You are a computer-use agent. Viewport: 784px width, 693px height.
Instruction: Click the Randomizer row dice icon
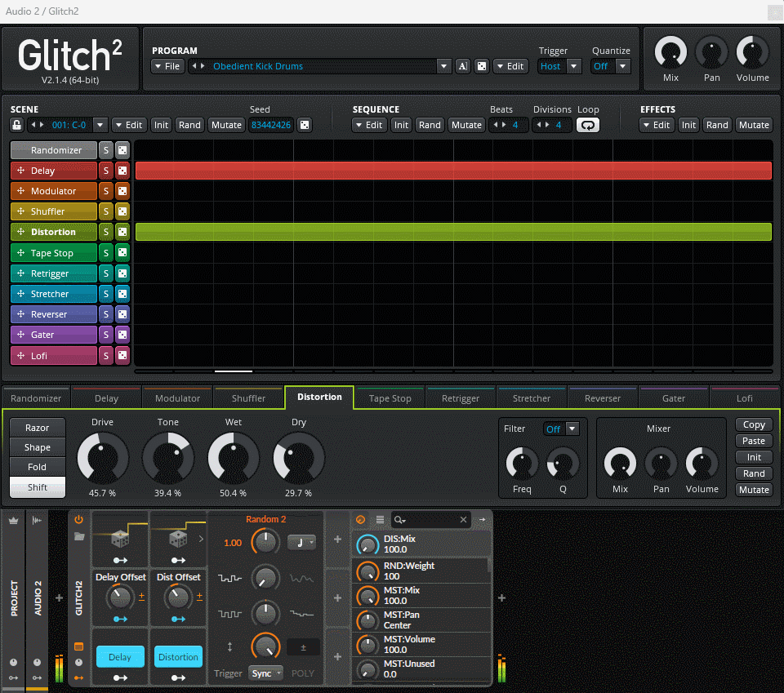coord(122,150)
